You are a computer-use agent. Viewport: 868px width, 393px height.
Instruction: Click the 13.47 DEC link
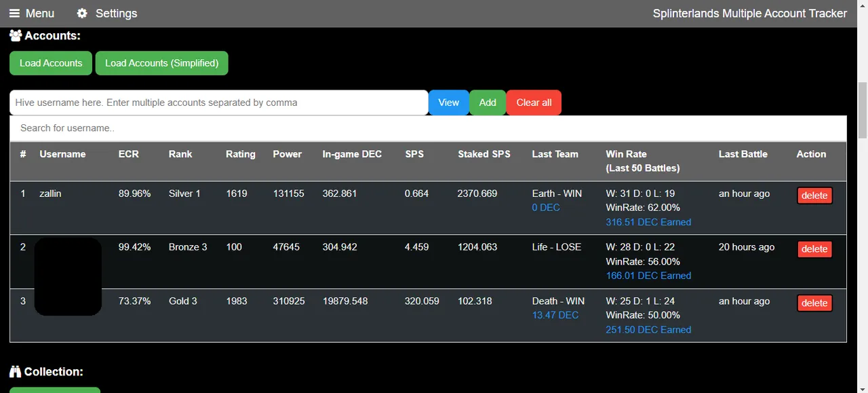tap(555, 315)
